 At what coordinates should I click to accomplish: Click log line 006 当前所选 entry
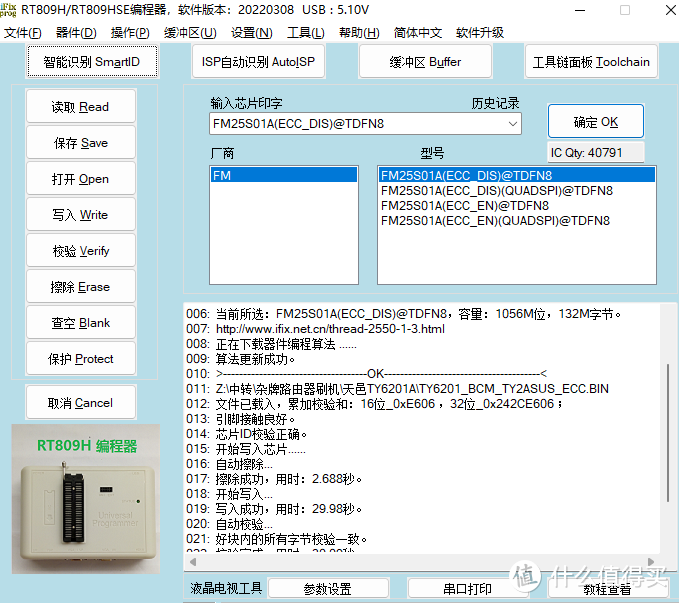[404, 314]
